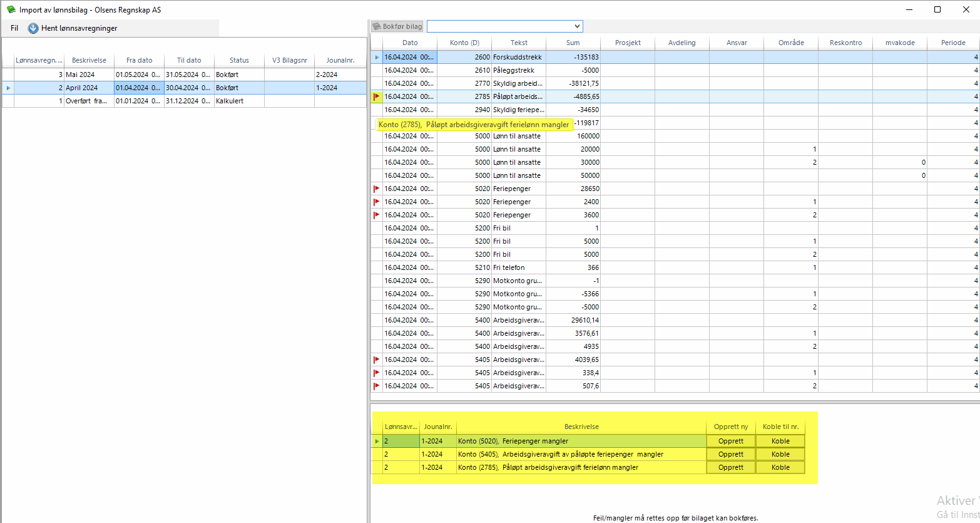Click the Område column header
980x523 pixels.
791,43
